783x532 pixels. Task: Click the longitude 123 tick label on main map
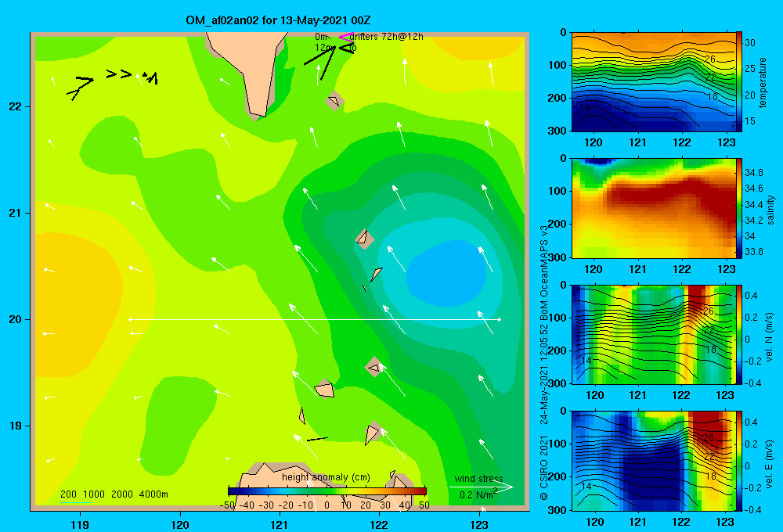pos(479,524)
